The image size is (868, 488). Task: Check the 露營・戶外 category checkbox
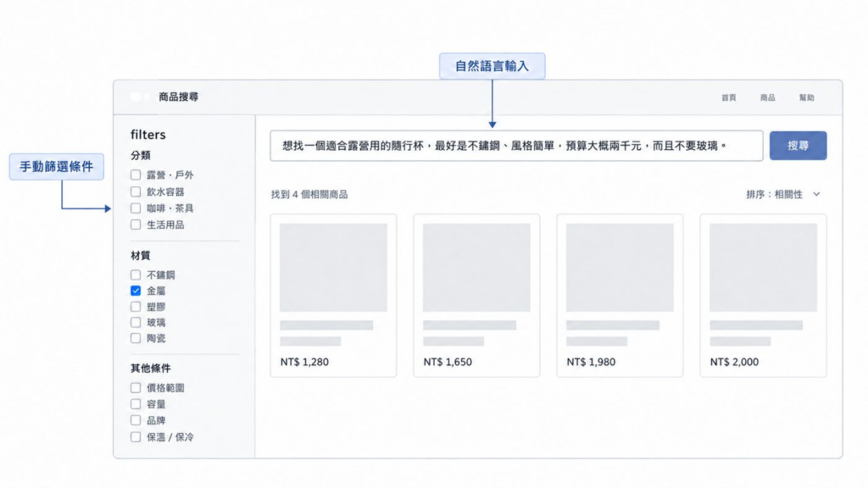136,175
